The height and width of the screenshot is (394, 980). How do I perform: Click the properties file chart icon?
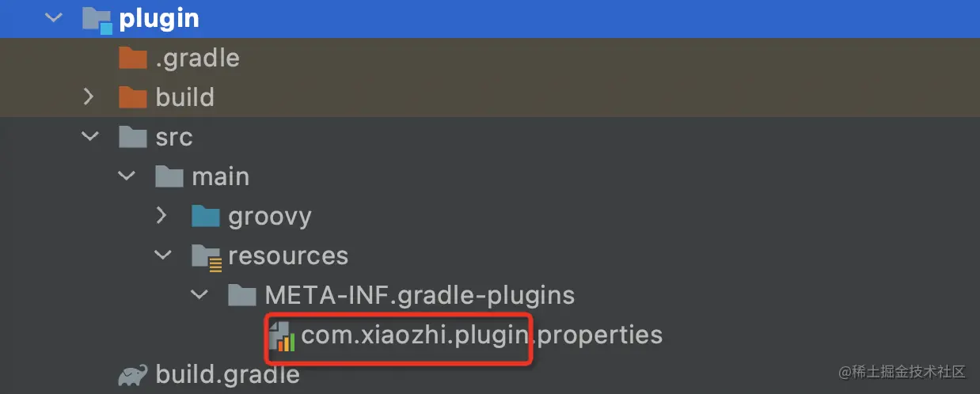(282, 335)
